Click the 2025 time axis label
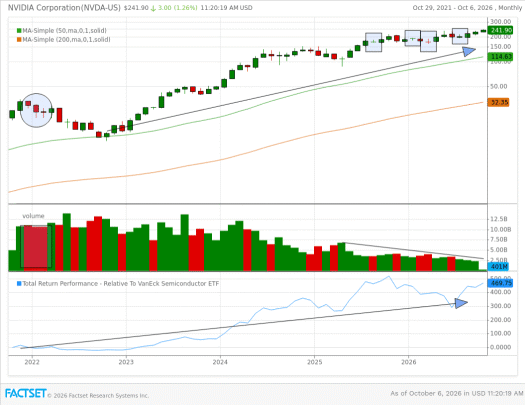This screenshot has width=525, height=405. (314, 362)
